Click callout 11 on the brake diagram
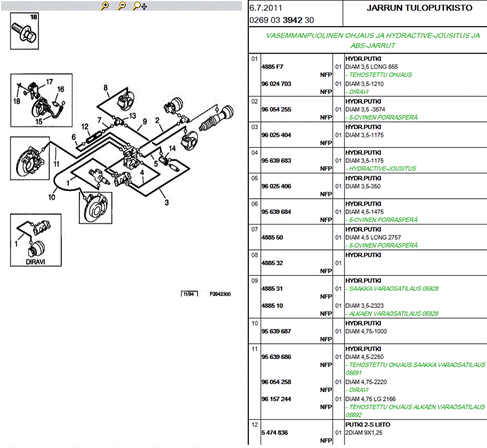The image size is (487, 448). (x=56, y=163)
